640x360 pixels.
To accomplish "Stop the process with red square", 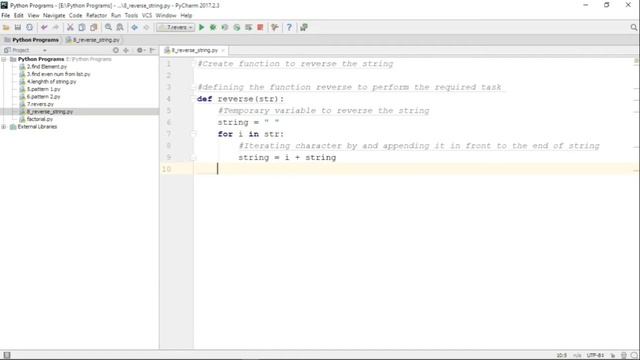I will tap(260, 27).
